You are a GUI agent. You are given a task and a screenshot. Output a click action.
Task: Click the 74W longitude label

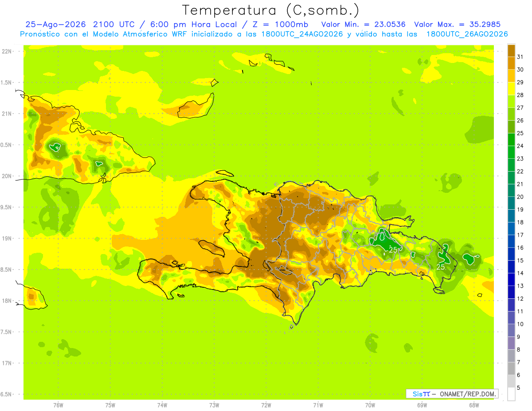pyautogui.click(x=162, y=405)
